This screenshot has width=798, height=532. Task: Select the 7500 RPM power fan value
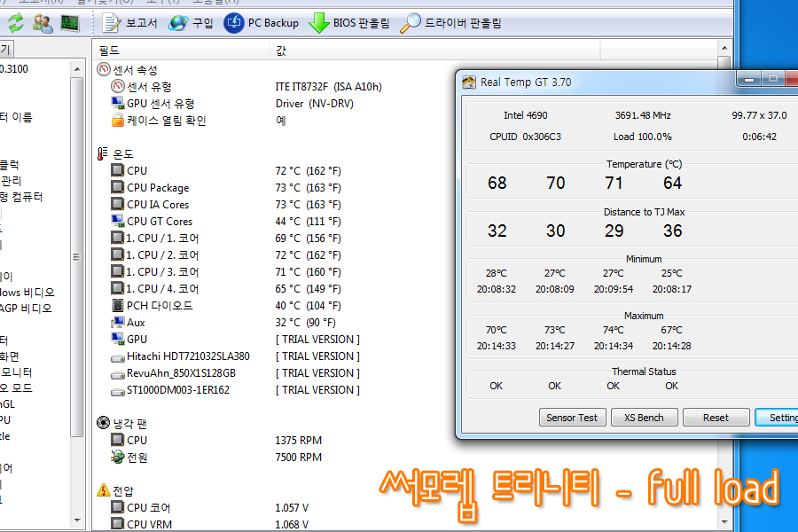click(x=298, y=458)
